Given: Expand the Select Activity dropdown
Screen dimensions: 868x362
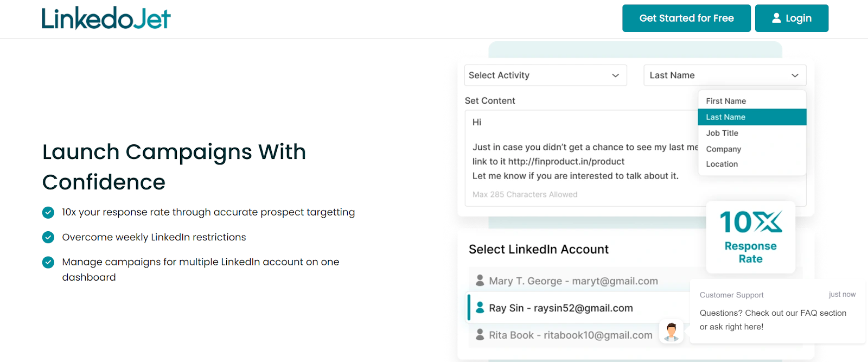Looking at the screenshot, I should (545, 75).
